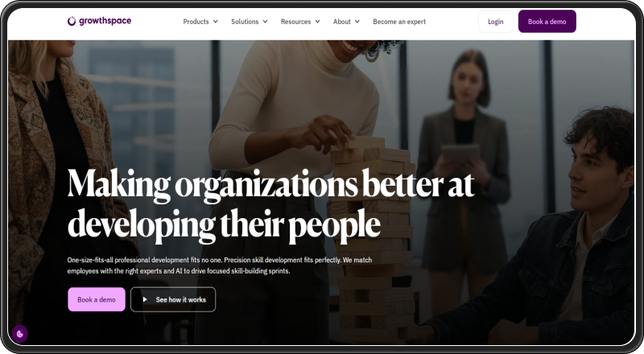Click the pink Book a demo button
Image resolution: width=644 pixels, height=354 pixels.
click(x=97, y=299)
